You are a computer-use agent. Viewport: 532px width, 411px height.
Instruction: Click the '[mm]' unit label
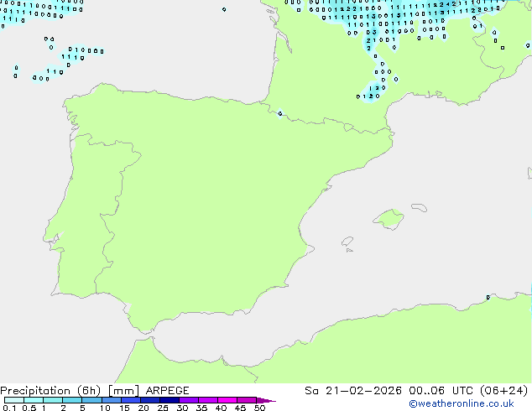click(123, 391)
